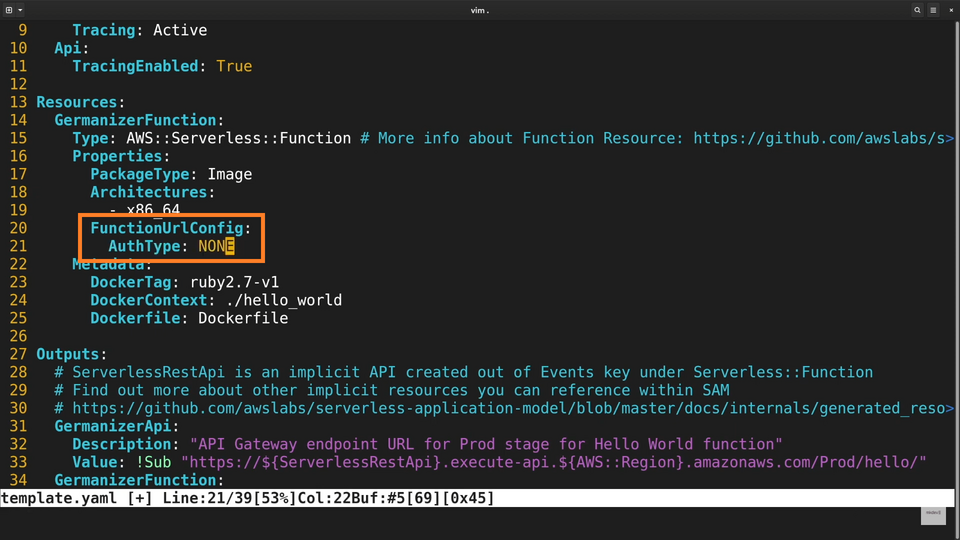960x540 pixels.
Task: Click the 'Active' value on line 9
Action: click(180, 30)
